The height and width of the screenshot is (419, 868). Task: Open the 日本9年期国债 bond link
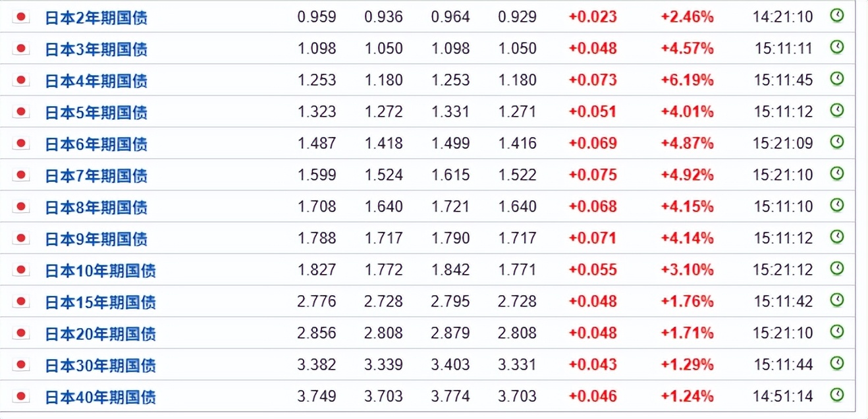[x=96, y=239]
